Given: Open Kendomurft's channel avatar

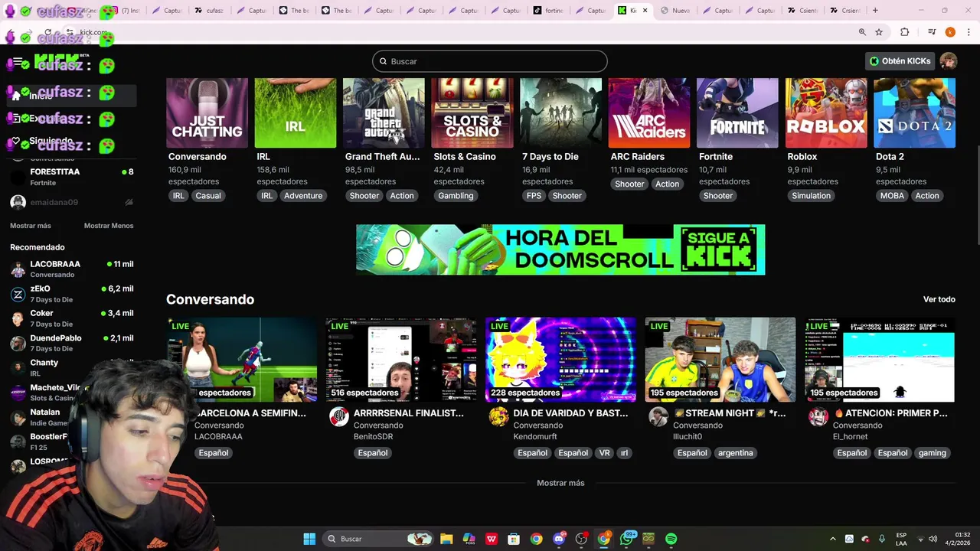Looking at the screenshot, I should [498, 416].
